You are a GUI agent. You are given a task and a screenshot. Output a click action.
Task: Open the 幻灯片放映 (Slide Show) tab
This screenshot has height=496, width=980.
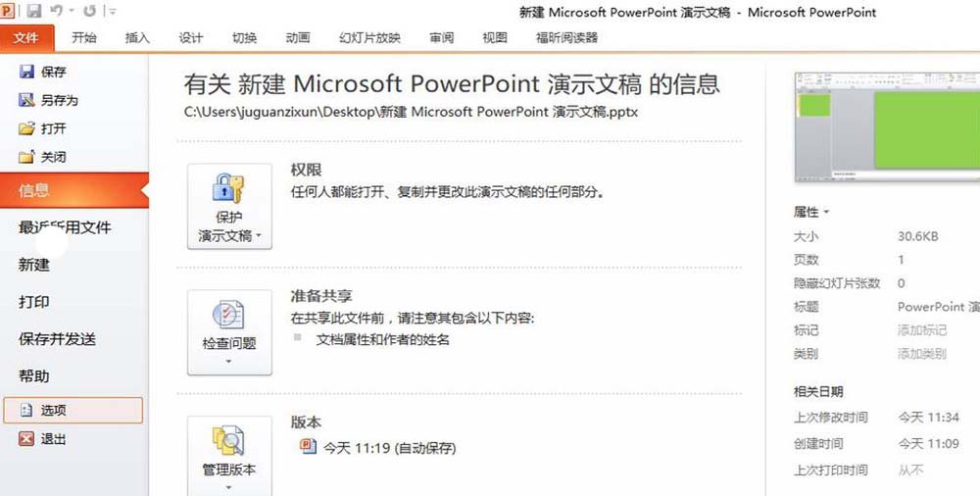pos(369,37)
